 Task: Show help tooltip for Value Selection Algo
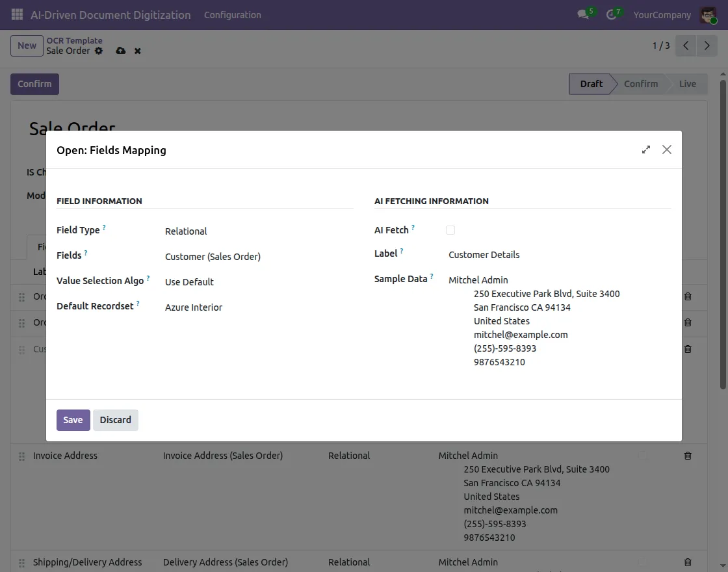[148, 278]
